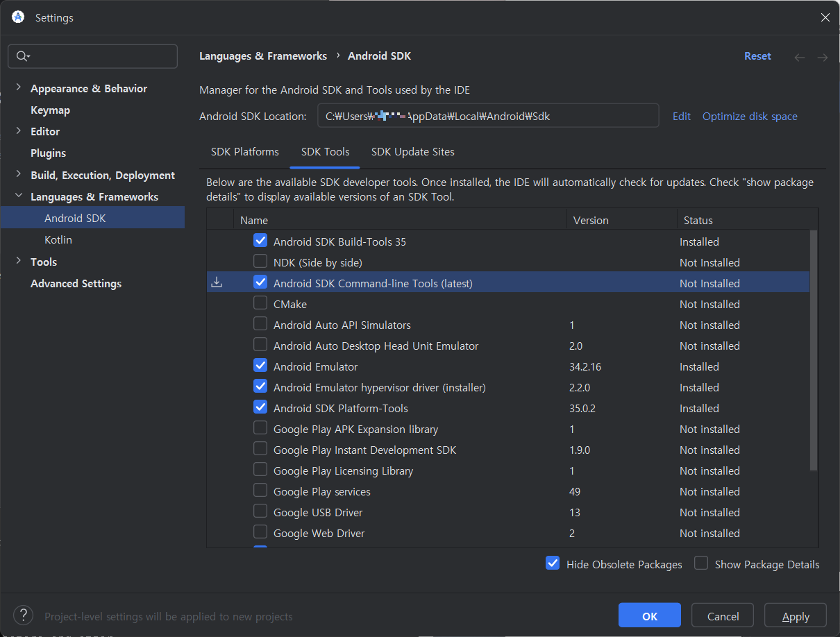Switch to SDK Platforms tab
Screen dimensions: 840x637
[245, 151]
